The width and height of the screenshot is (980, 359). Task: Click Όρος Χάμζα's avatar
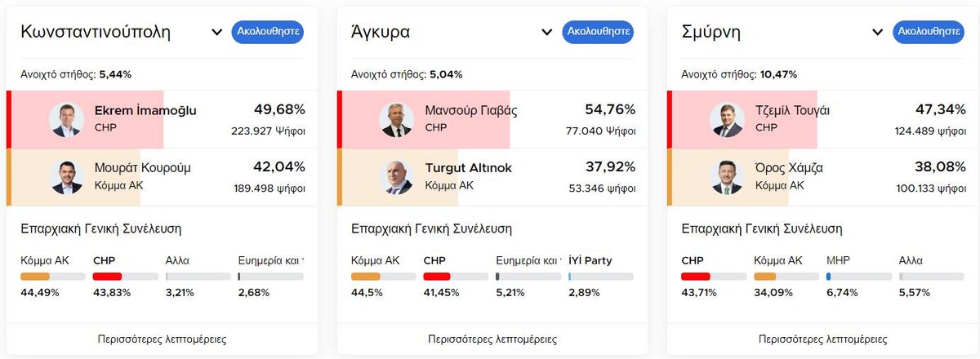click(x=726, y=177)
